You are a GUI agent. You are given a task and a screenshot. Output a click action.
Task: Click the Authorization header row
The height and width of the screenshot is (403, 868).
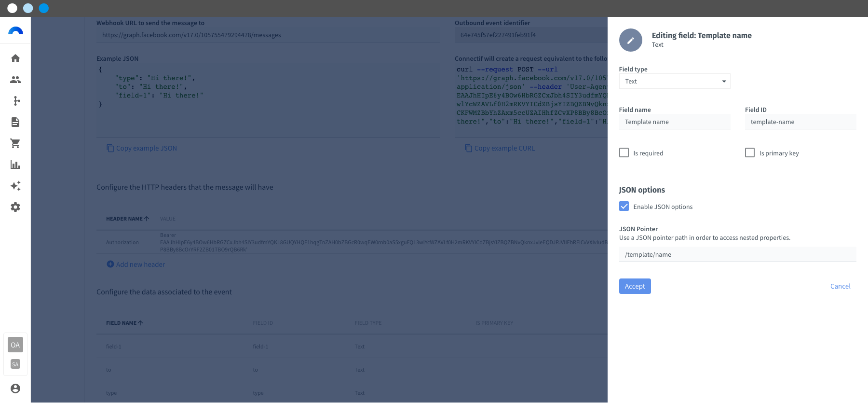click(x=352, y=242)
